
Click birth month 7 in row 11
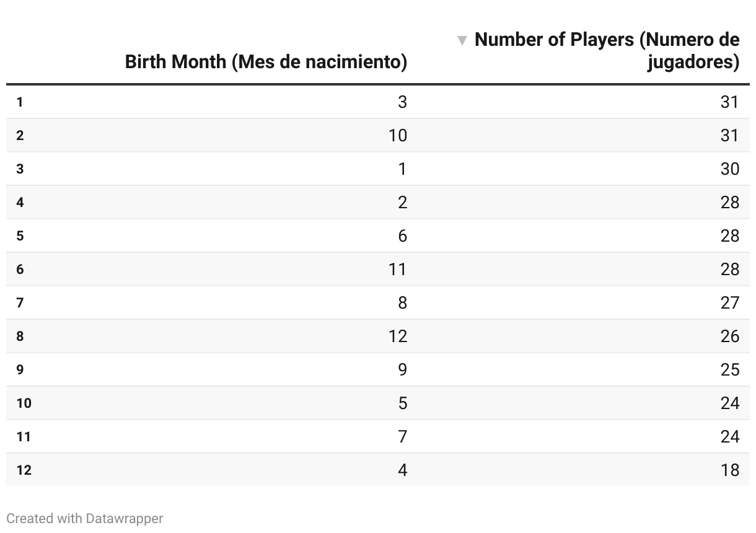point(403,436)
